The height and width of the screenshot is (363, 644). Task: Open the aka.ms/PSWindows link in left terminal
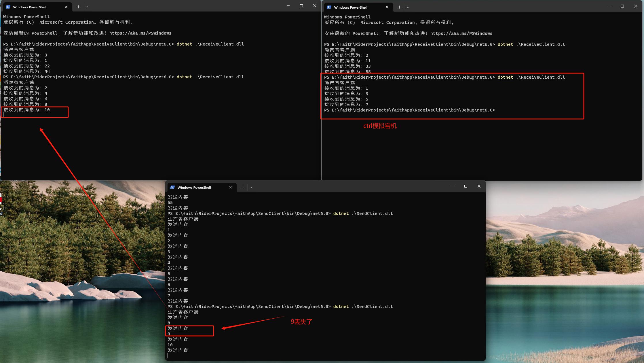coord(140,33)
